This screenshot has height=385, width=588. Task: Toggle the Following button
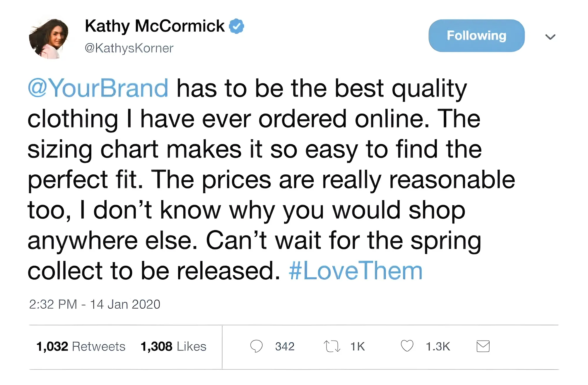coord(476,36)
